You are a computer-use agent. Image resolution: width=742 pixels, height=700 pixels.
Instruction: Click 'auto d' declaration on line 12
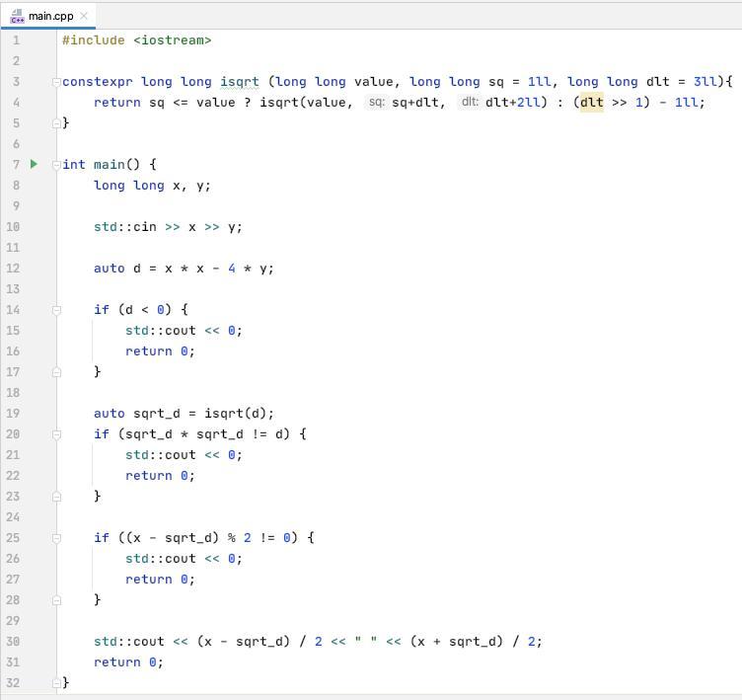(x=117, y=269)
